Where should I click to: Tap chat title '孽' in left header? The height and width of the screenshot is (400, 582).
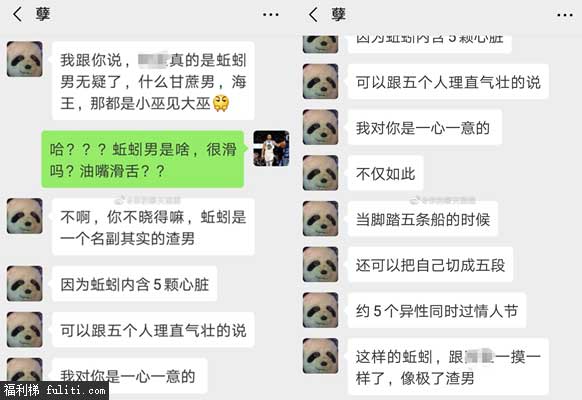coord(43,14)
